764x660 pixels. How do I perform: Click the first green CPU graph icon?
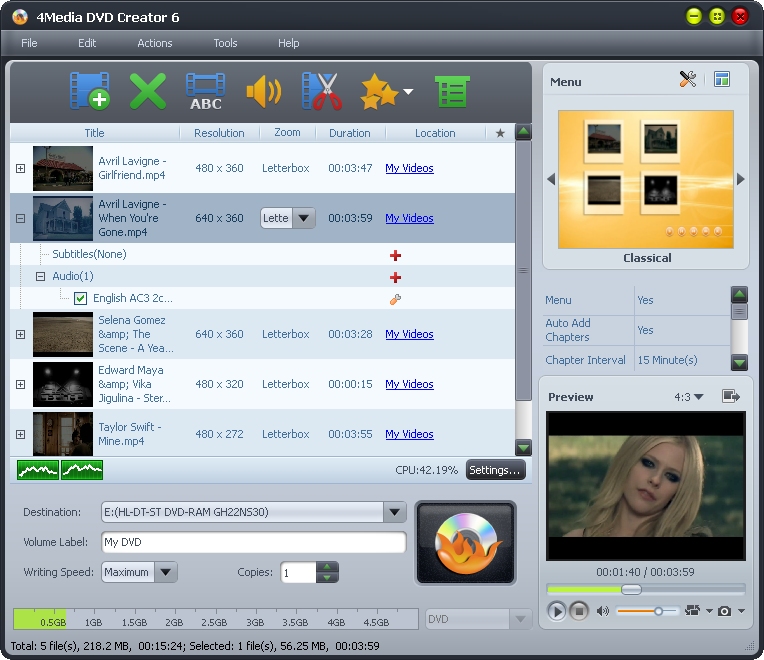coord(38,470)
